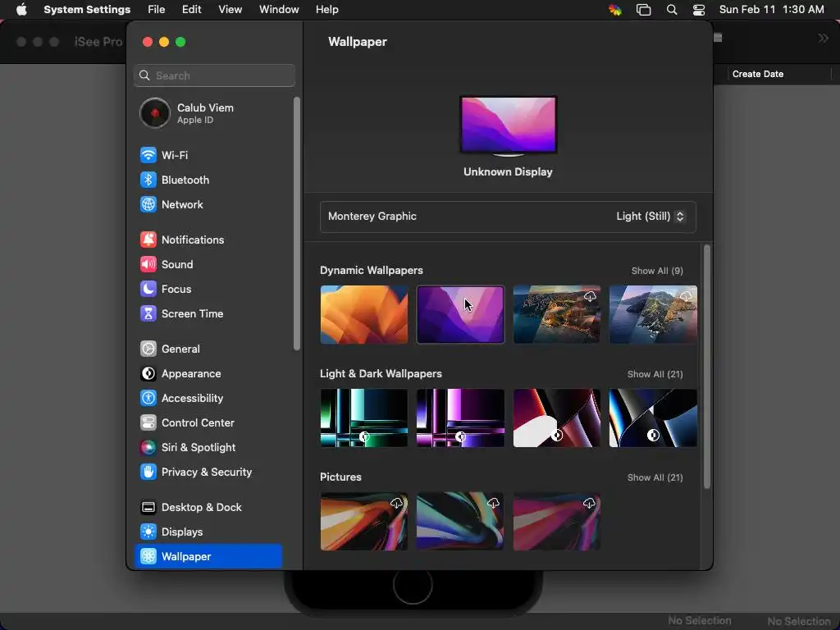The image size is (840, 630).
Task: Select the sunlit Big Sur coast wallpaper
Action: [x=557, y=314]
